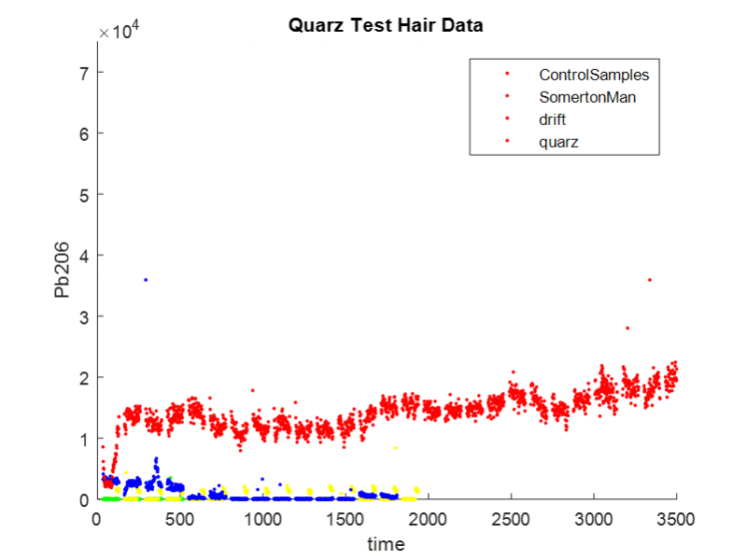Select the quarz legend label

(x=558, y=142)
